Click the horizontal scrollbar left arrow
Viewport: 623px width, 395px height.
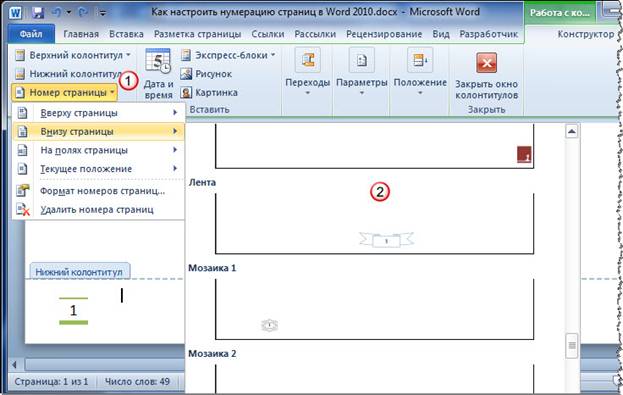point(15,364)
